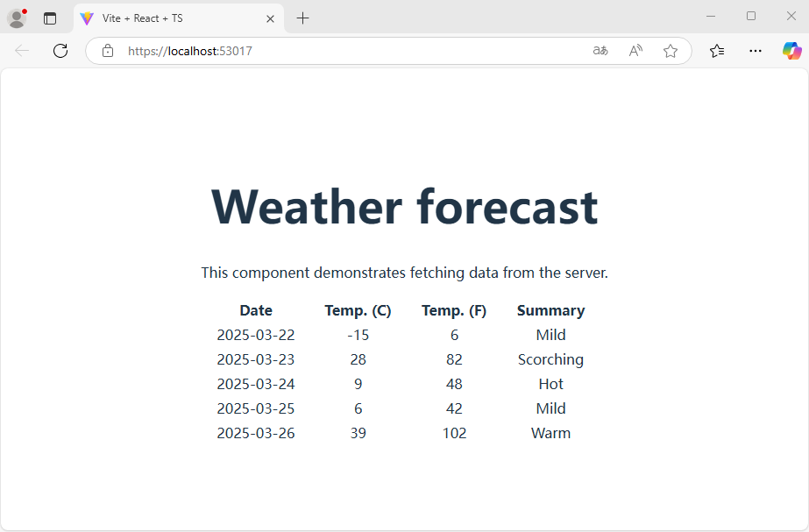Image resolution: width=809 pixels, height=532 pixels.
Task: Select date 2025-03-25 cell
Action: point(256,408)
